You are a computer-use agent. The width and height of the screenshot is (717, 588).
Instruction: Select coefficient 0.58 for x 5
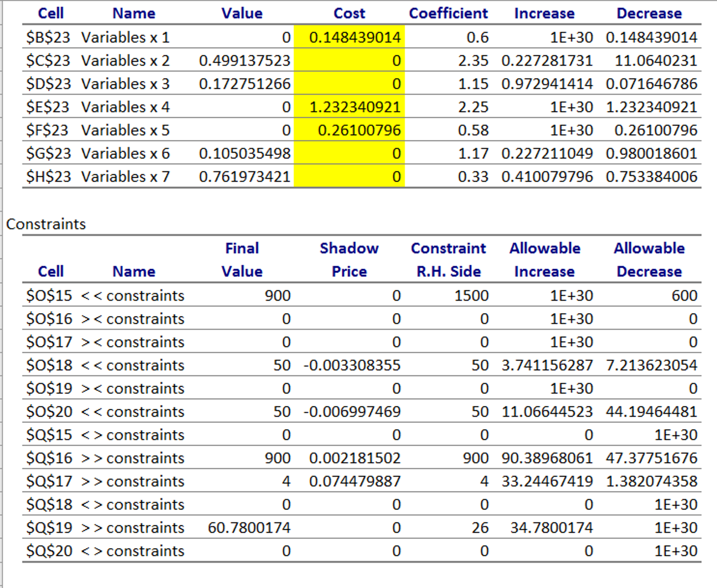[x=473, y=130]
